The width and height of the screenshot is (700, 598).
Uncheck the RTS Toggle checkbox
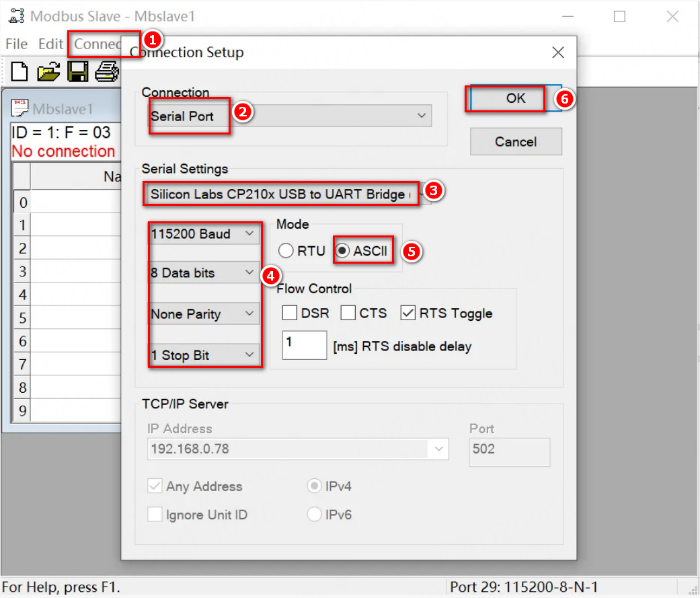coord(407,313)
